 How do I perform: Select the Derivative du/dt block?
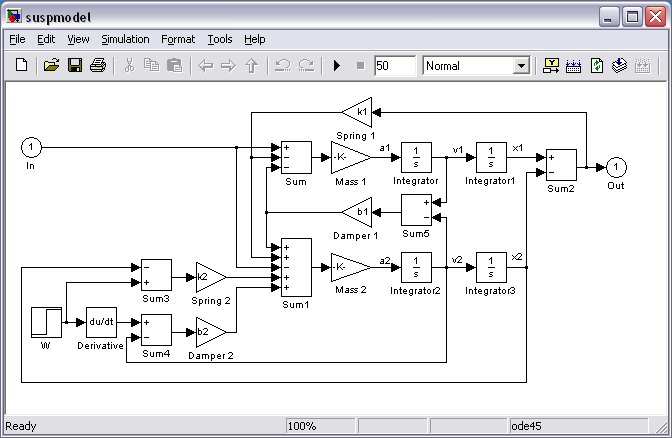[101, 323]
